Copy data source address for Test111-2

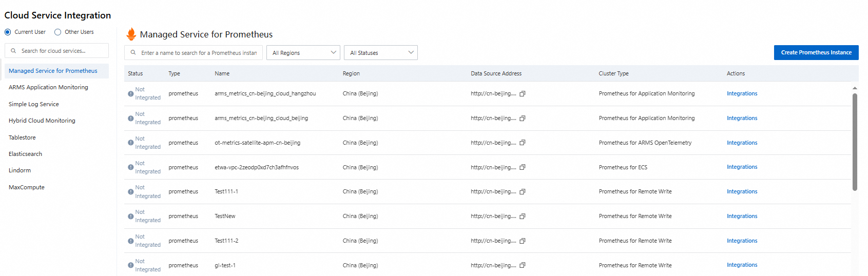pyautogui.click(x=523, y=241)
